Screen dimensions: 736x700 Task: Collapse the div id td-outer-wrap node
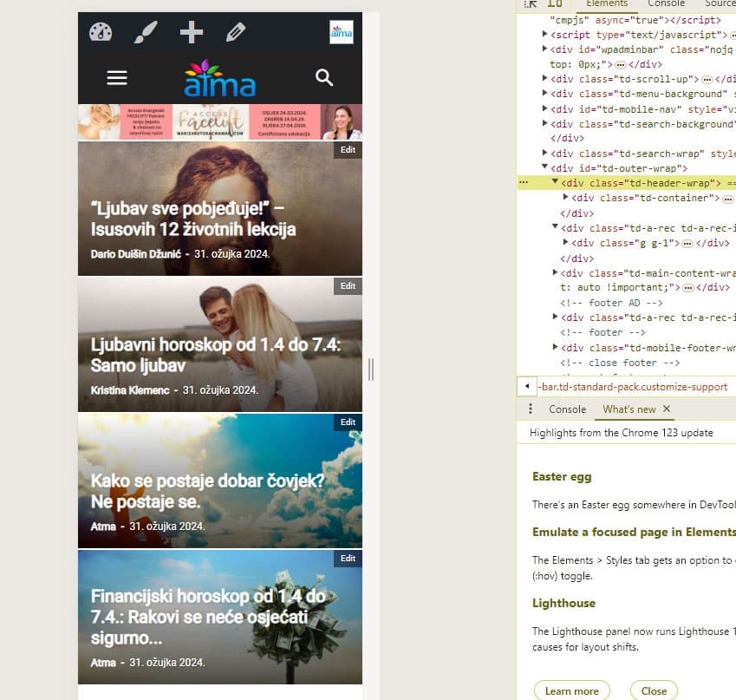coord(544,167)
